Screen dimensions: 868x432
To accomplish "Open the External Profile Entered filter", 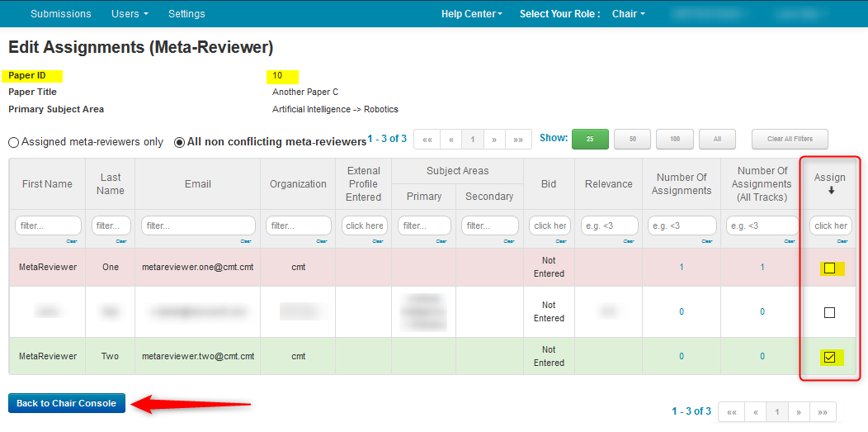I will 364,225.
